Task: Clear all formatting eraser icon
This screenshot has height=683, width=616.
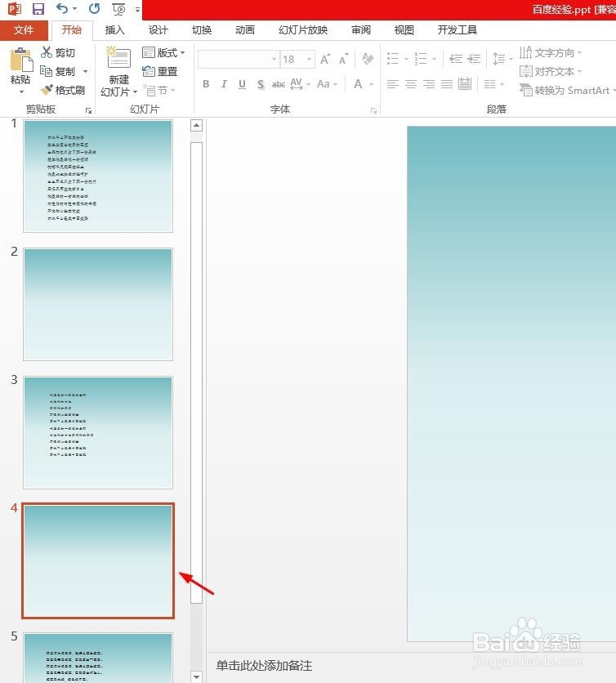Action: pos(368,59)
